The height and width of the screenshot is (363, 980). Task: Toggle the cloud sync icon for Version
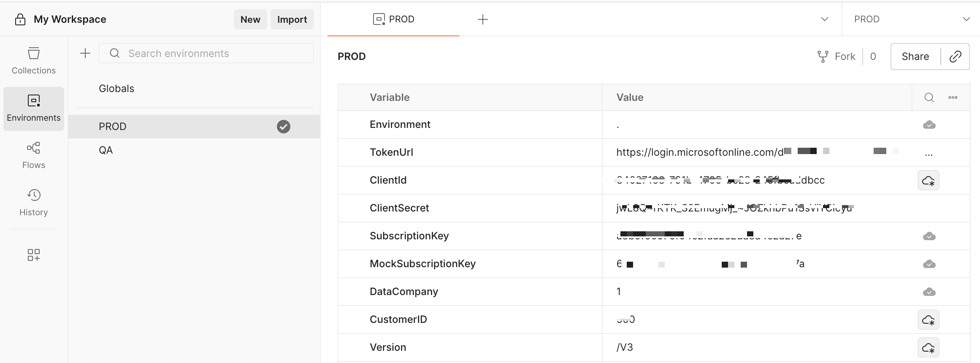(x=928, y=348)
